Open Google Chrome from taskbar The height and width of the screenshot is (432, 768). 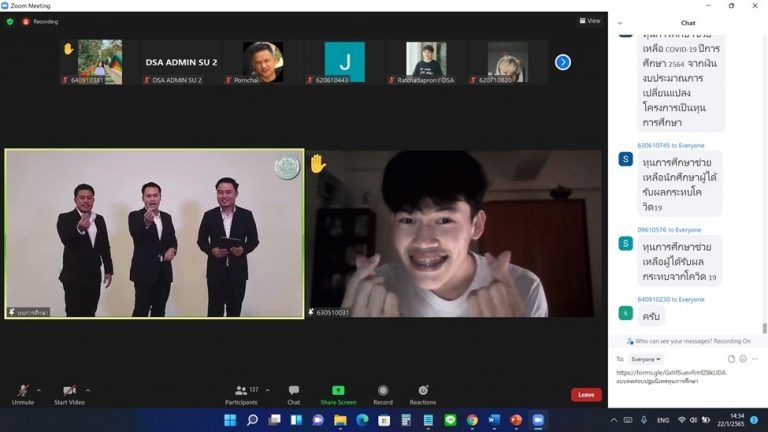(x=472, y=420)
